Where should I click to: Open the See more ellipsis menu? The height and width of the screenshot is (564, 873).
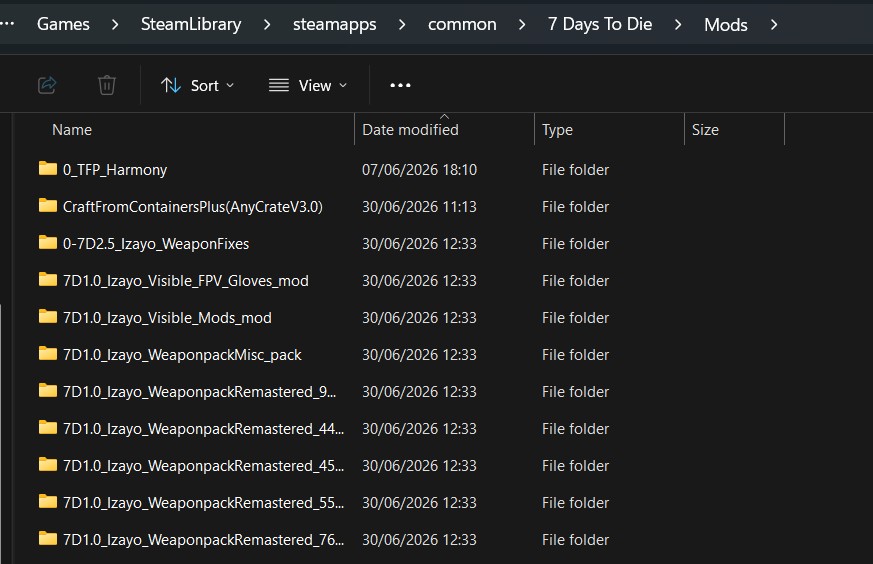pos(400,85)
